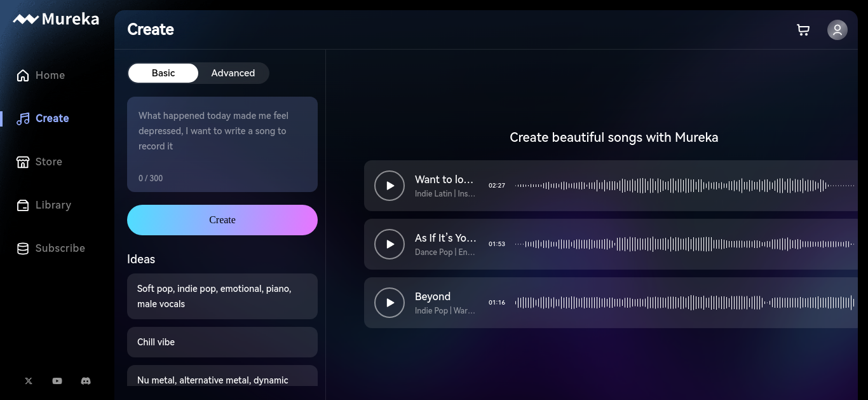Play the song Want to lo...
868x400 pixels.
[x=390, y=186]
